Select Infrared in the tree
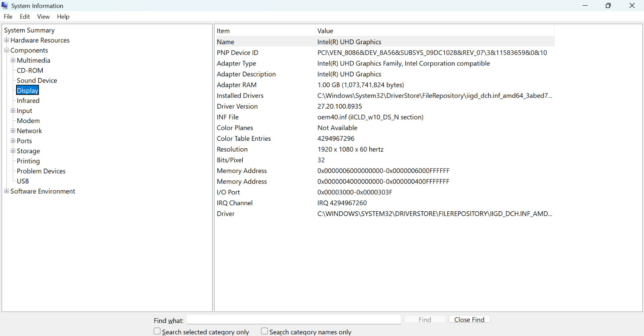Image resolution: width=644 pixels, height=336 pixels. point(28,101)
